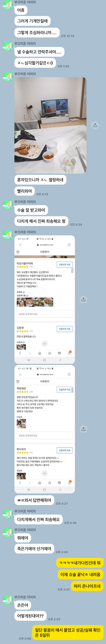
Task: Click comment field under 마징가를부탁해 review
Action: [x=45, y=314]
